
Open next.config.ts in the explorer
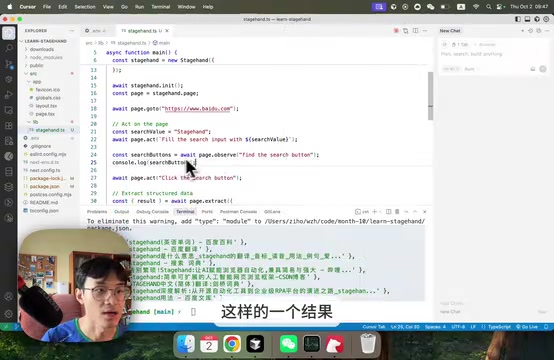pos(45,170)
